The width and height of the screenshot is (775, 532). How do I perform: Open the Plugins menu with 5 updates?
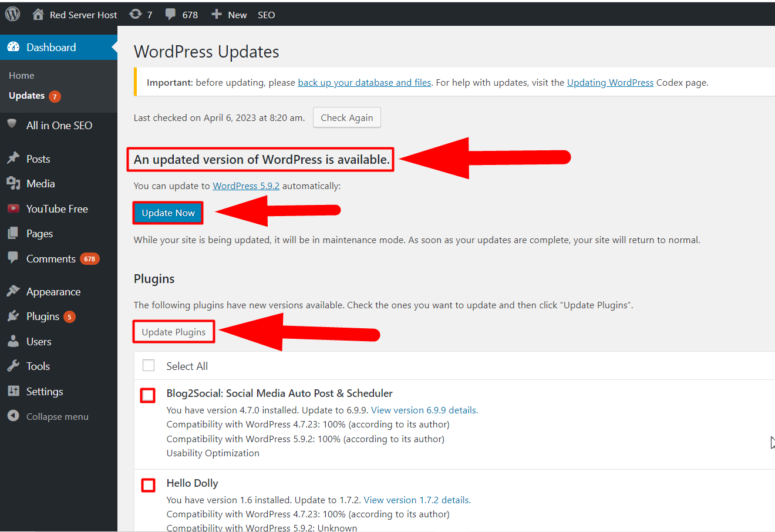[43, 316]
